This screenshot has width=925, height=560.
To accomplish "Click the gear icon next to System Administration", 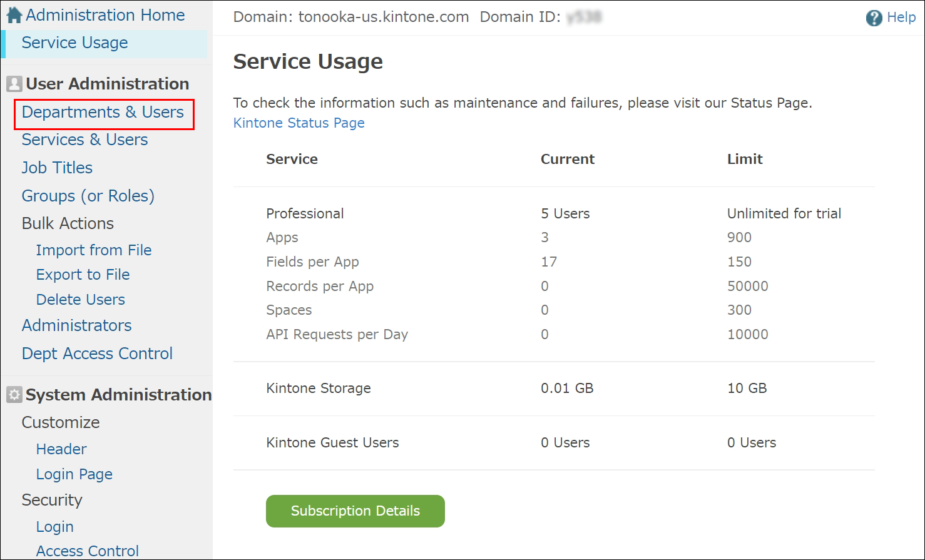I will [13, 394].
